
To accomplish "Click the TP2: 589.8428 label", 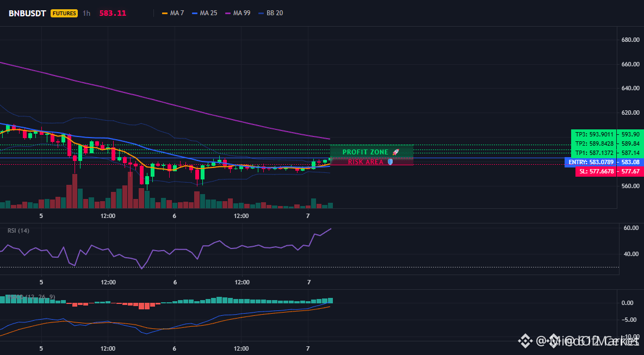I will [595, 143].
